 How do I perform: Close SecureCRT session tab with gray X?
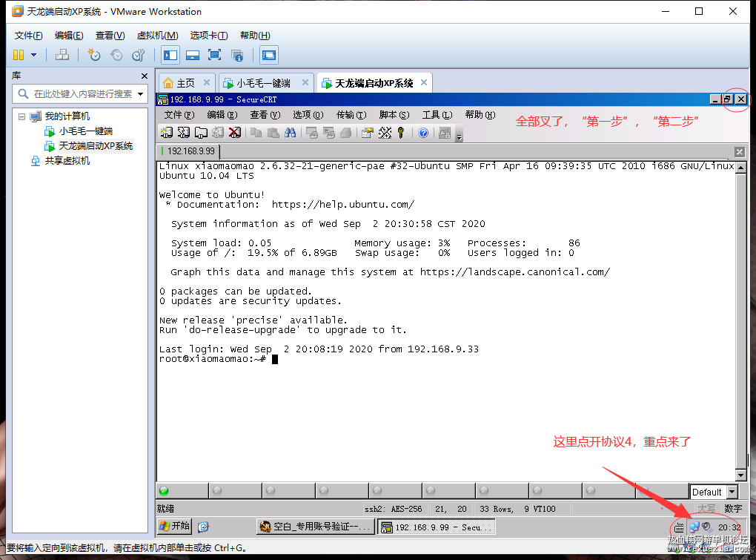(740, 152)
